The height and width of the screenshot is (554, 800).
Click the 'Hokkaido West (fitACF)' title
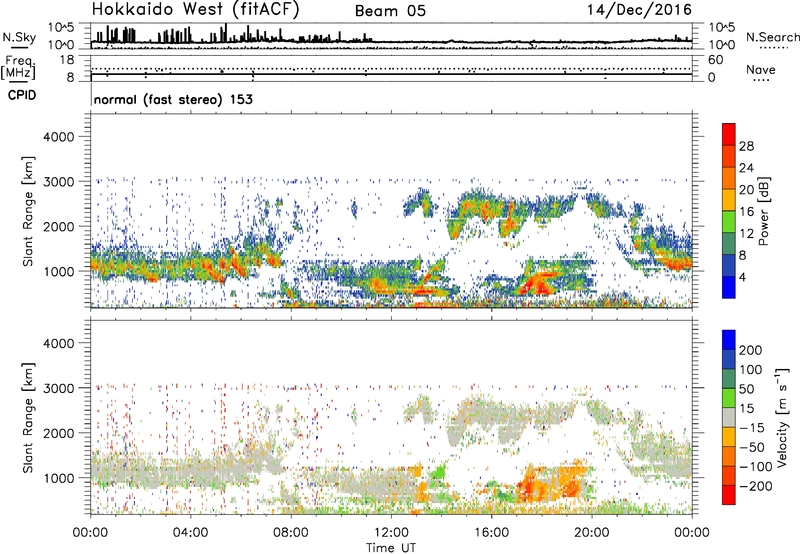point(195,9)
